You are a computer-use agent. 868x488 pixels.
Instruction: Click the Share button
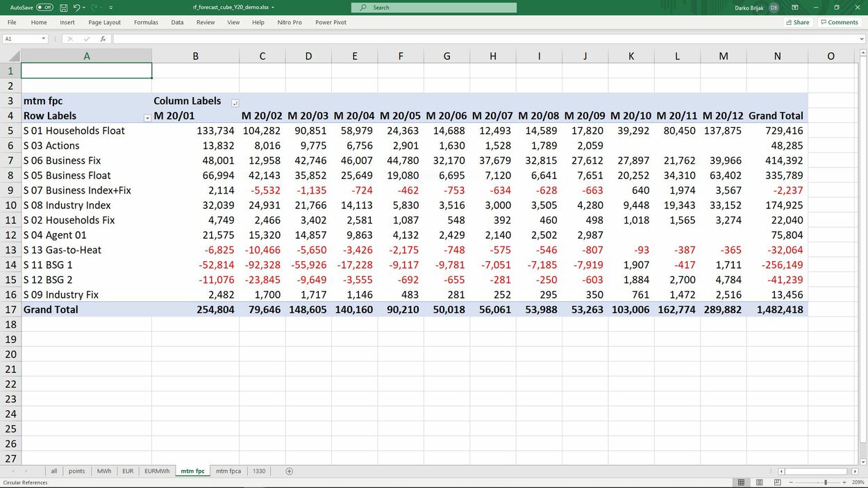(x=797, y=22)
